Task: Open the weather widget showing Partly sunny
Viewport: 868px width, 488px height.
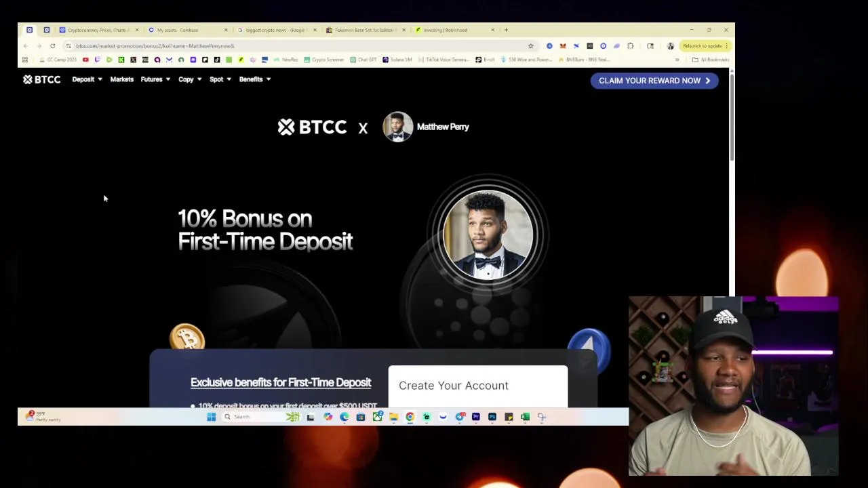Action: coord(43,417)
